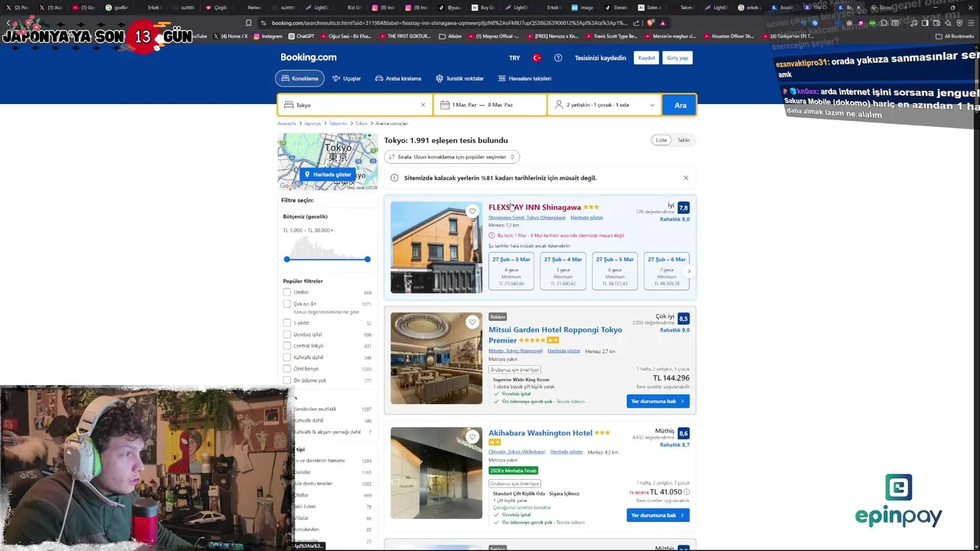980x551 pixels.
Task: Show next alternative dates with arrow
Action: [x=688, y=271]
